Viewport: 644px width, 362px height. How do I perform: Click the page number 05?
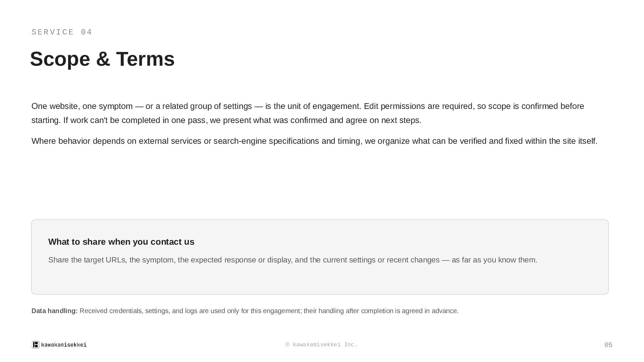pos(608,345)
